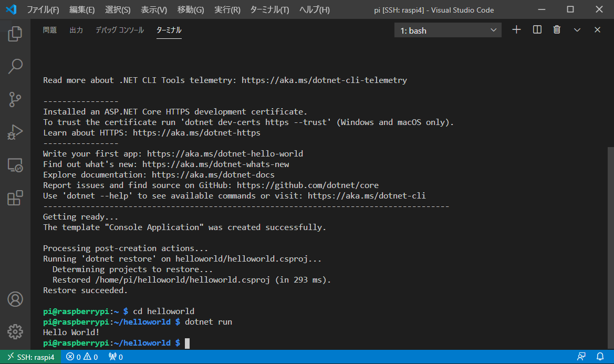Click the VS Code logo icon

click(11, 9)
